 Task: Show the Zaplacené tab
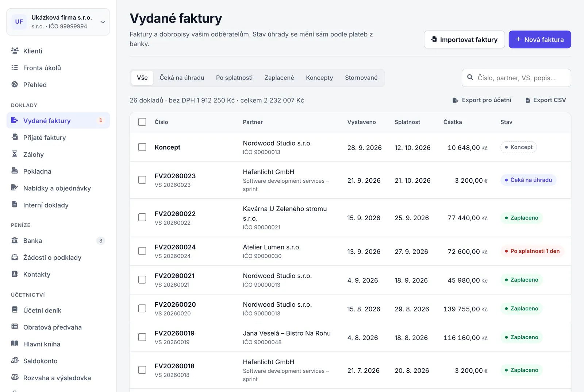(279, 78)
